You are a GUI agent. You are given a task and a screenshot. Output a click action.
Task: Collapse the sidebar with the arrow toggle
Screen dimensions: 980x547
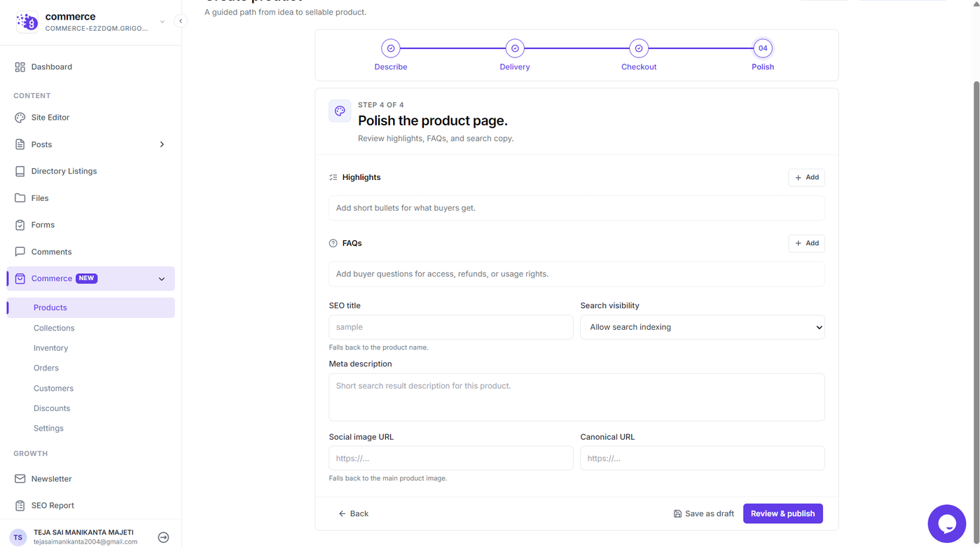[181, 21]
